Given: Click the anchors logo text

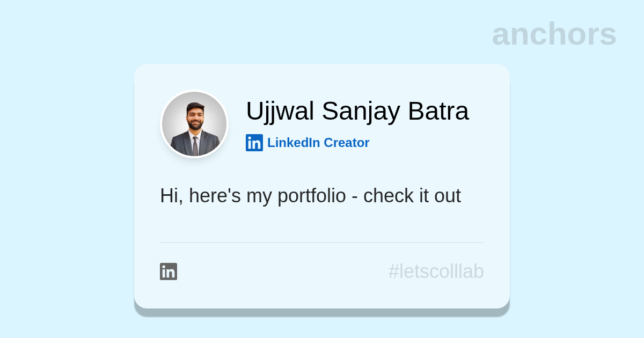Looking at the screenshot, I should tap(554, 34).
